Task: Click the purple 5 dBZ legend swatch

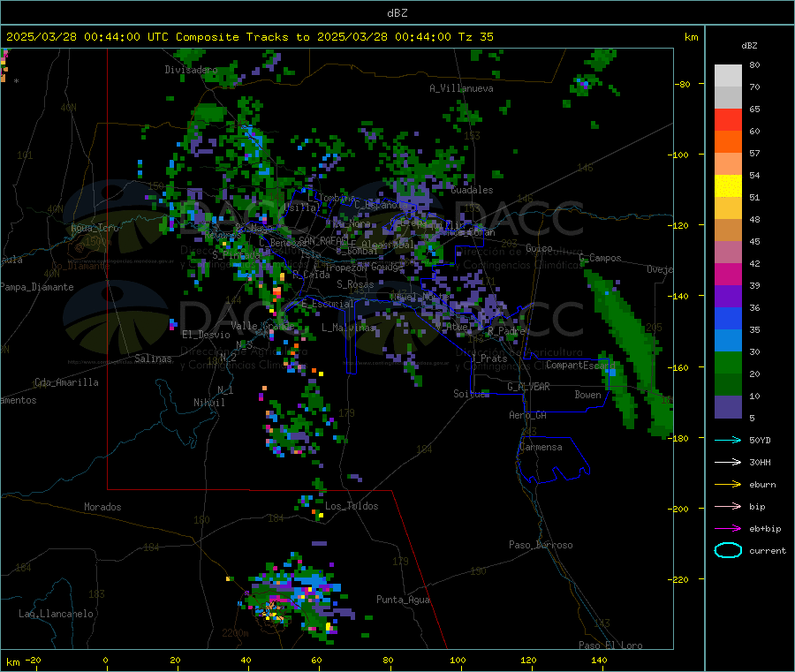Action: click(728, 407)
